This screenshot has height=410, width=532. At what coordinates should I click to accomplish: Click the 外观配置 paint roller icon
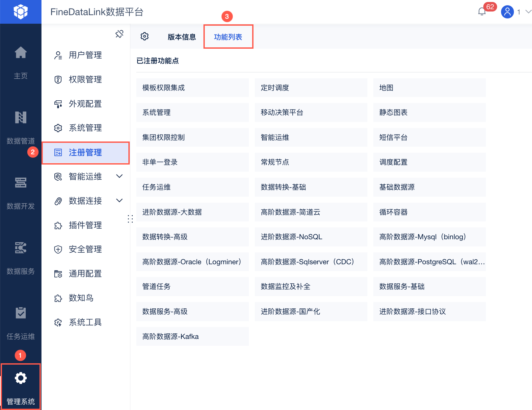(58, 104)
